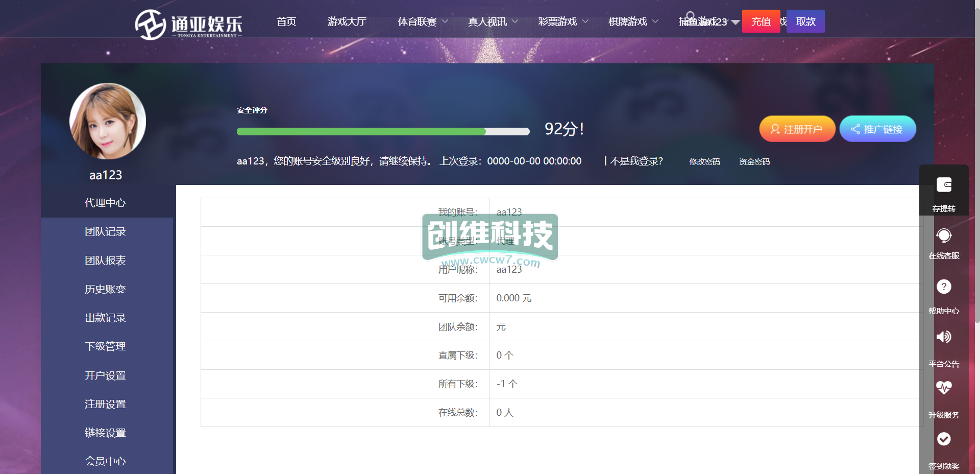Open 出款记录 in the sidebar
The height and width of the screenshot is (474, 980).
[105, 318]
